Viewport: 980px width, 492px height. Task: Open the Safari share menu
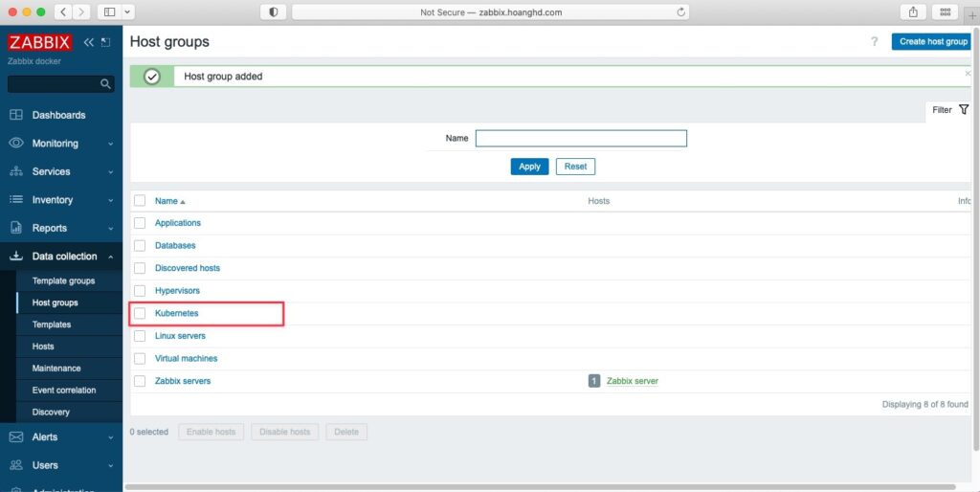click(913, 11)
